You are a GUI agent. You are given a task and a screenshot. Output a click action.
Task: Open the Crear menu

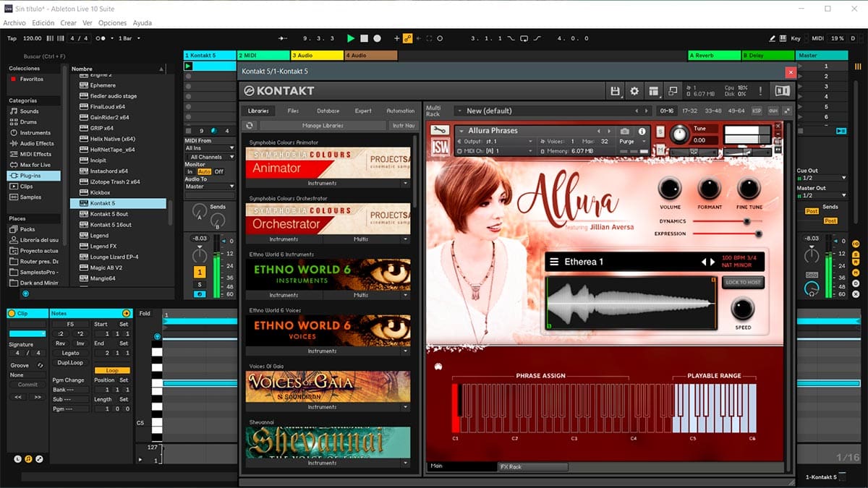tap(69, 23)
